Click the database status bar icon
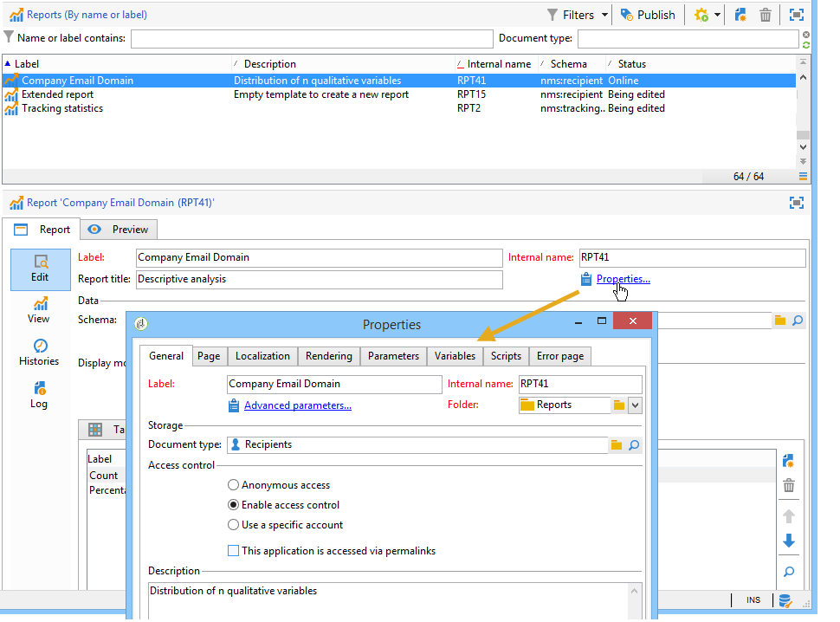Screen dimensions: 840x622 point(785,601)
